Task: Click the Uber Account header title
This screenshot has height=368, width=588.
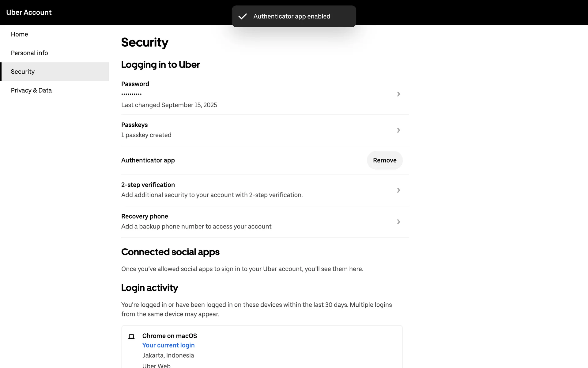Action: tap(29, 12)
